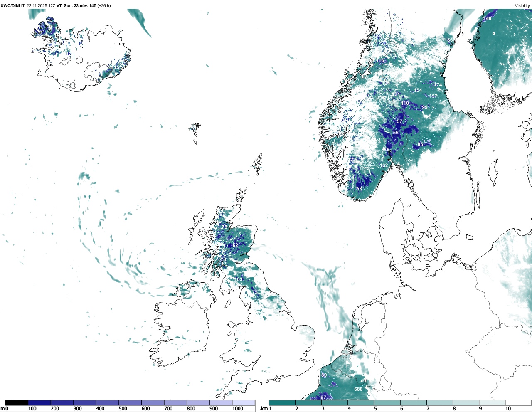Screen dimensions: 532x412
Task: Click the '110' value in Scandinavia
Action: tap(405, 103)
